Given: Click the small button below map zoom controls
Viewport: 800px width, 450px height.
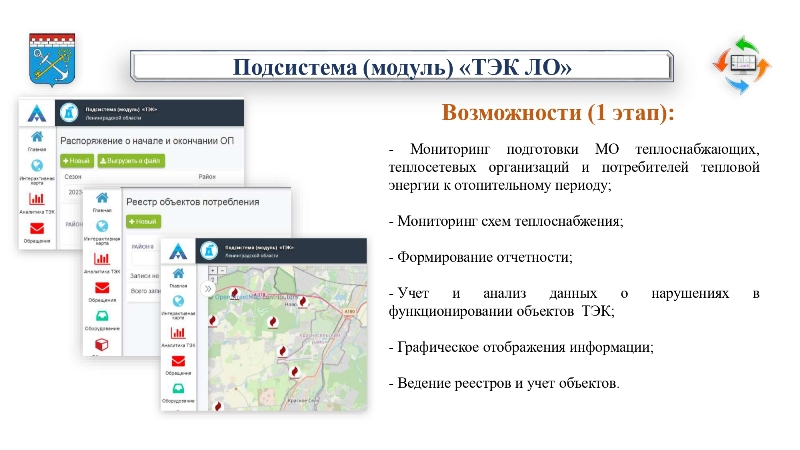Looking at the screenshot, I should point(213,279).
